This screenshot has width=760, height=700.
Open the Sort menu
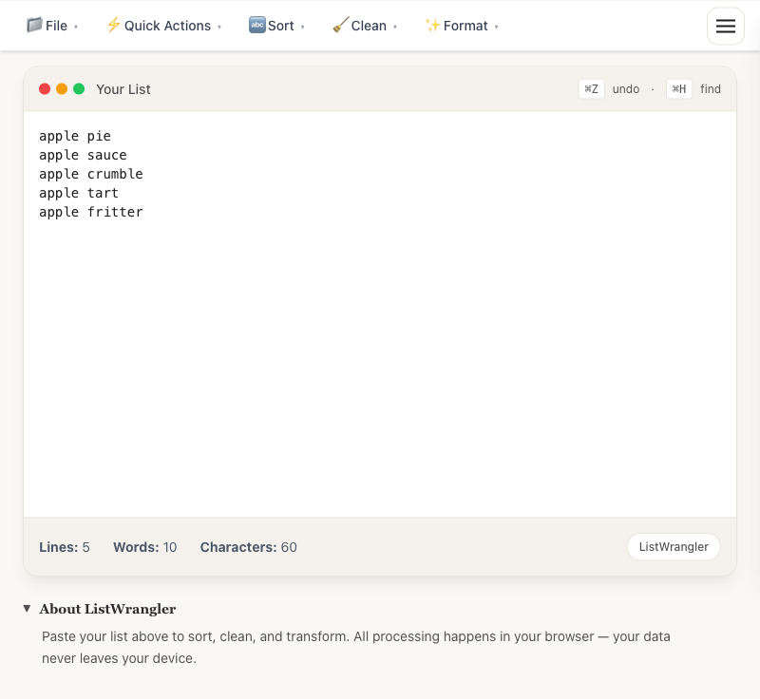(283, 26)
